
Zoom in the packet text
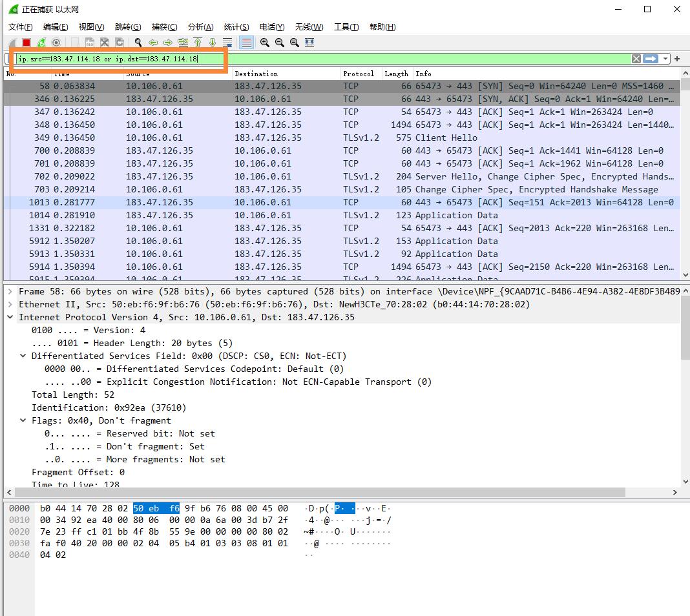[x=264, y=43]
